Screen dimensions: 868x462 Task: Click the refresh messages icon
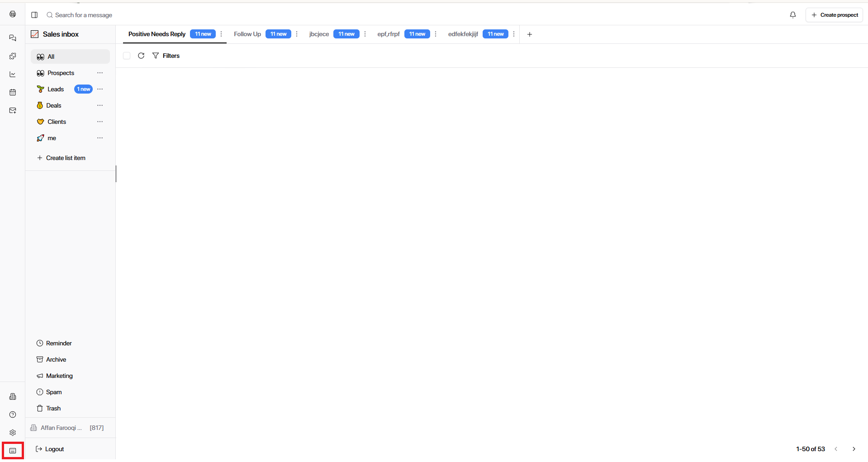pos(141,56)
